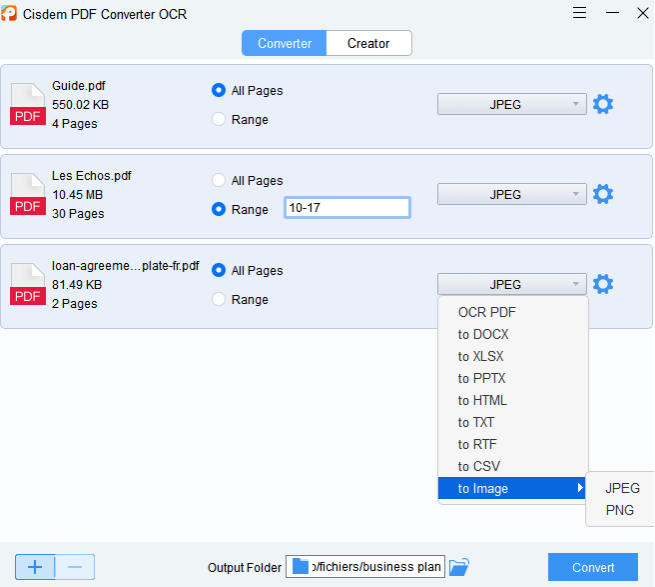
Task: Switch to the Creator tab
Action: point(368,43)
